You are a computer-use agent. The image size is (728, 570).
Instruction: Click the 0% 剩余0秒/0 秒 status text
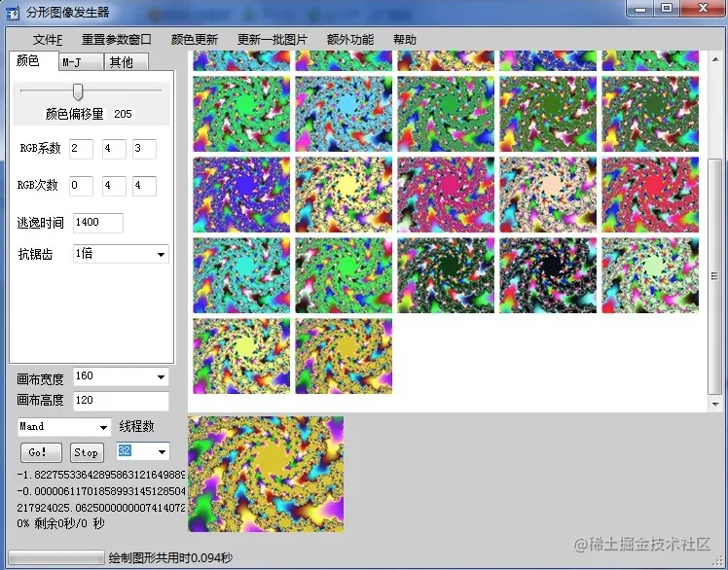coord(60,523)
